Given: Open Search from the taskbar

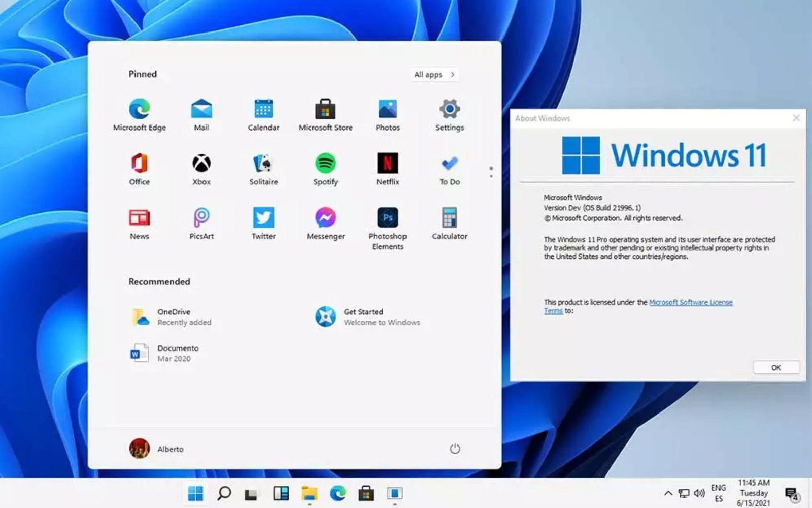Looking at the screenshot, I should tap(224, 493).
